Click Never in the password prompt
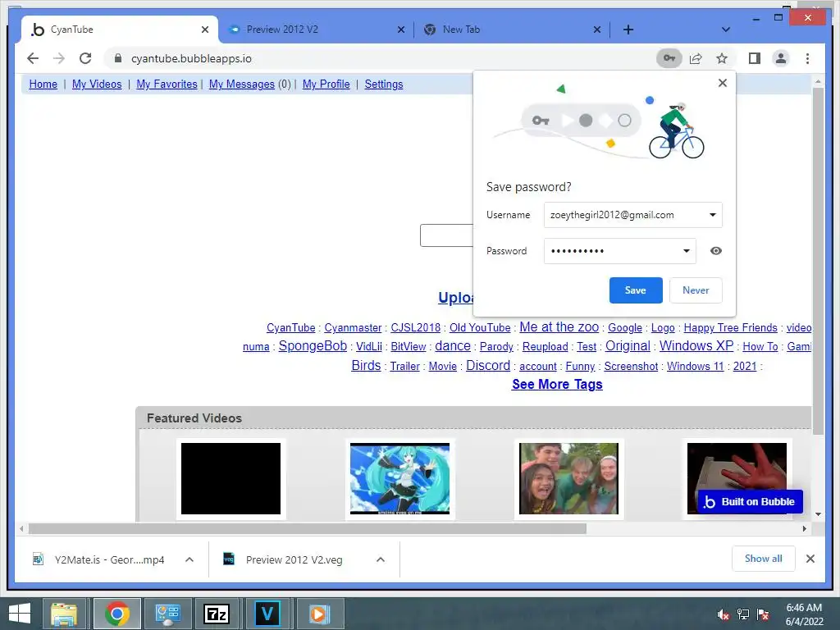840x630 pixels. click(x=696, y=290)
